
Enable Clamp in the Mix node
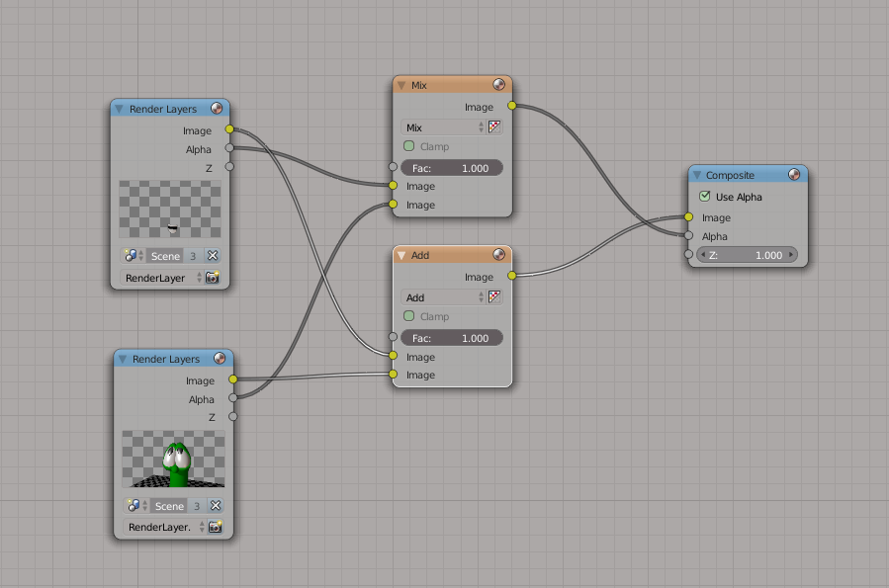[408, 146]
